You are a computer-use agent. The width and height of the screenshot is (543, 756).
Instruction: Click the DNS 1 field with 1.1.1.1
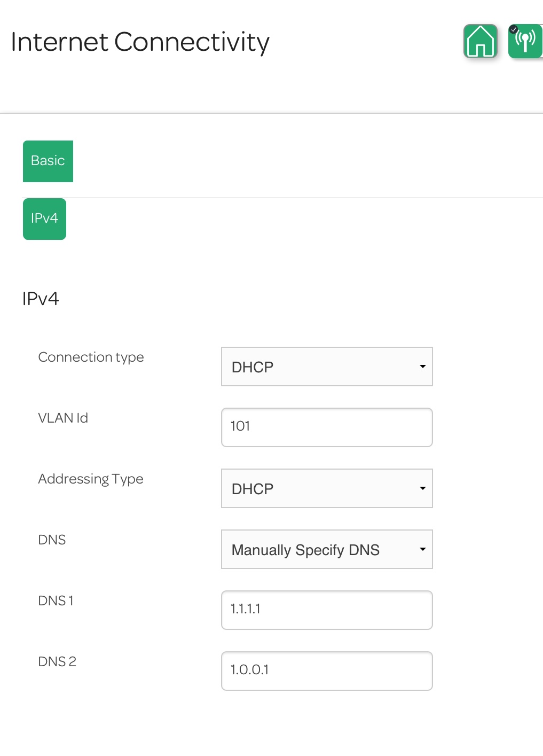(327, 610)
